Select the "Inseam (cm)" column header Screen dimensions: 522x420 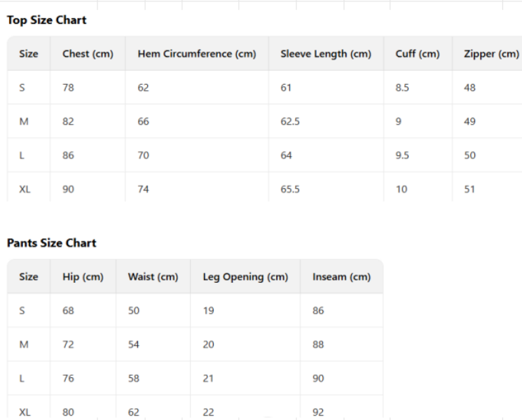[x=341, y=276]
